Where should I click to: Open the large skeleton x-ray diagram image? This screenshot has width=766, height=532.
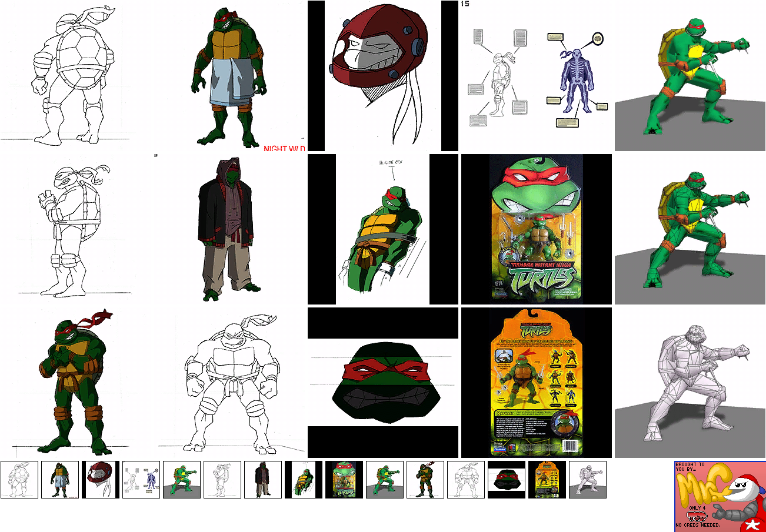pyautogui.click(x=536, y=75)
